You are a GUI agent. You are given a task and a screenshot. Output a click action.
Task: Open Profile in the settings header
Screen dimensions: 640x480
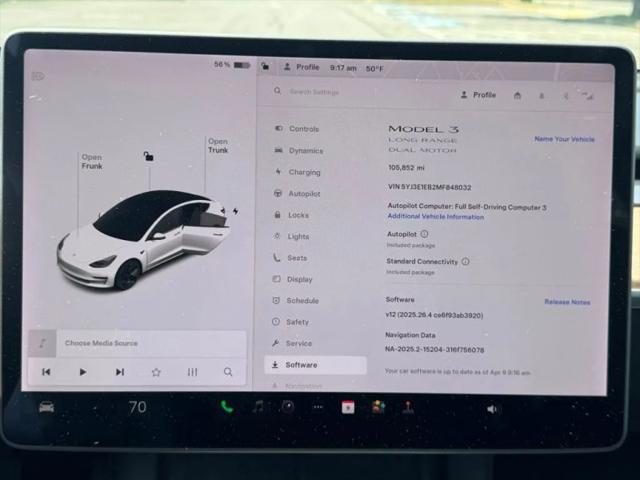478,95
